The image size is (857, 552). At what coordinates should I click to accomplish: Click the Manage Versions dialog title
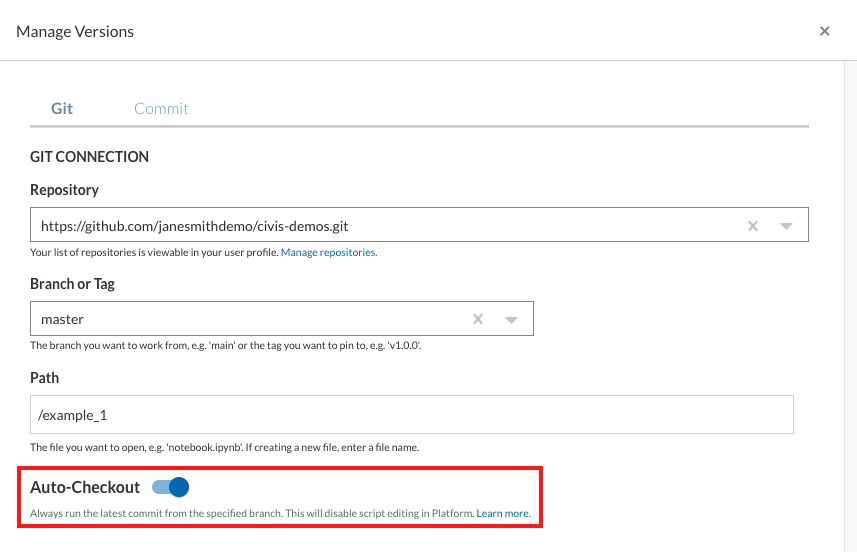(75, 31)
